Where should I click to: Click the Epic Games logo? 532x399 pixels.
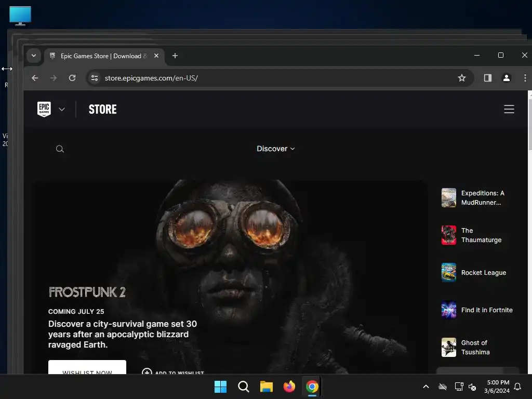tap(44, 109)
